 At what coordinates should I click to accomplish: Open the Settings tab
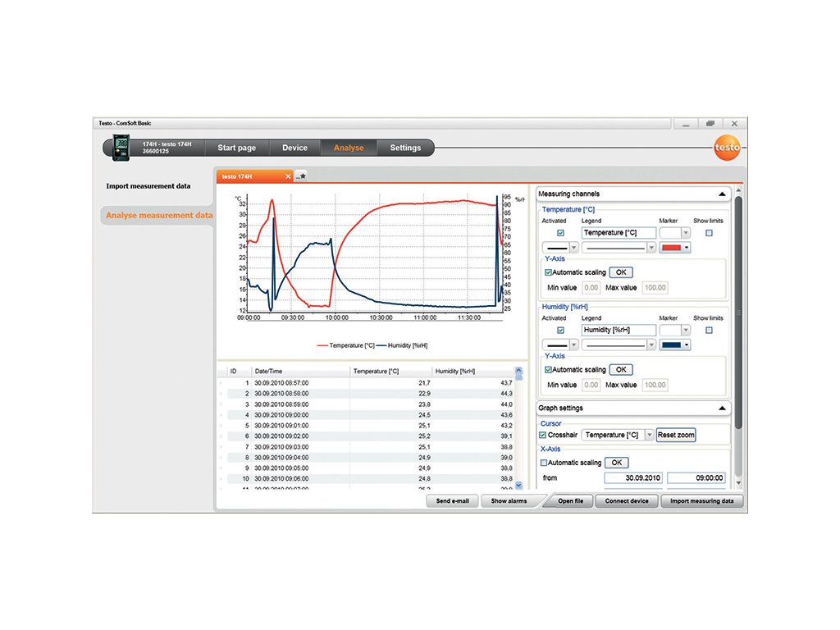(x=405, y=148)
